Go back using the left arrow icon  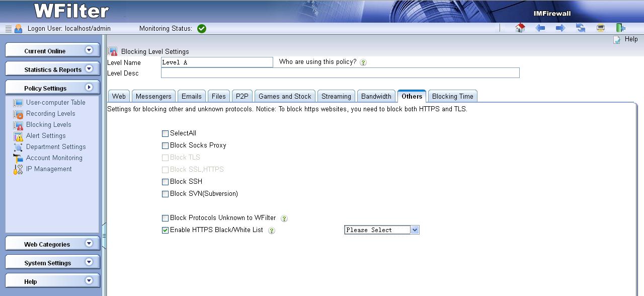coord(540,28)
